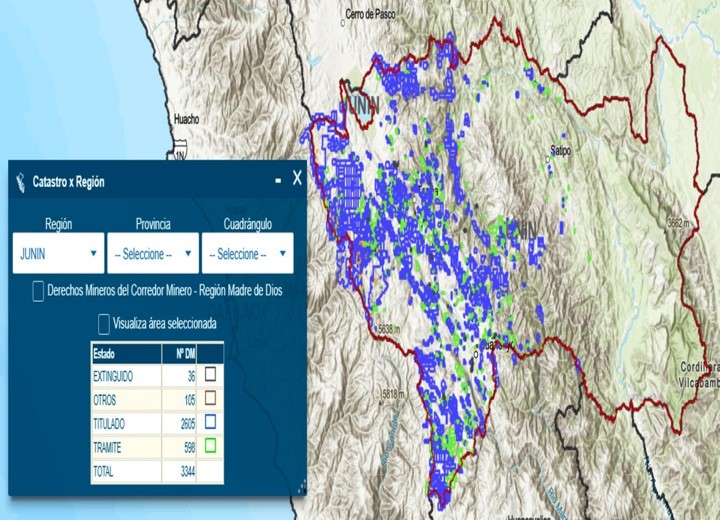Open the Cuadrángulo selection dropdown
The height and width of the screenshot is (520, 720).
point(247,254)
